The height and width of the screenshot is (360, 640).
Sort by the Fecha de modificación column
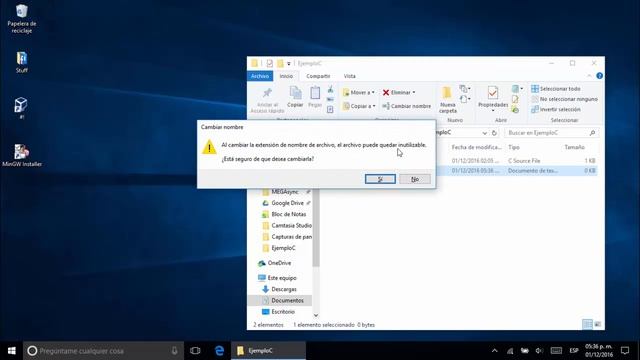(x=476, y=147)
